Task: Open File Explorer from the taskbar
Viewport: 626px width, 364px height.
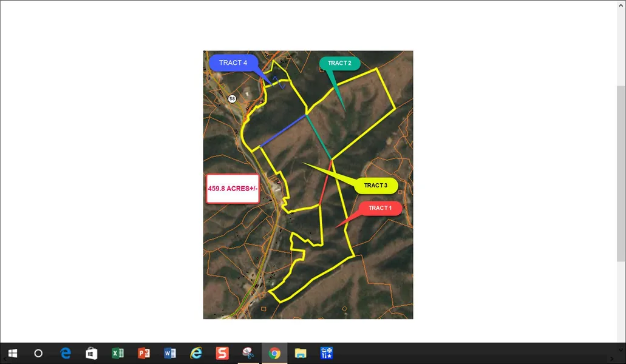Action: tap(301, 353)
